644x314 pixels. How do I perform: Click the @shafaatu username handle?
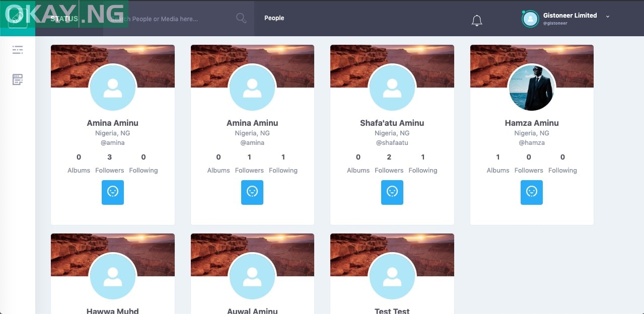392,142
